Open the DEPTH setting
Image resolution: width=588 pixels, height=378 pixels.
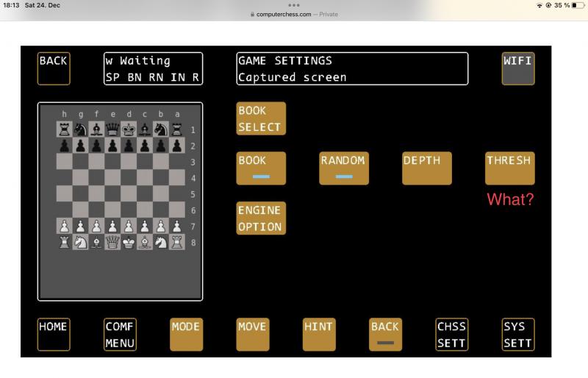coord(426,168)
